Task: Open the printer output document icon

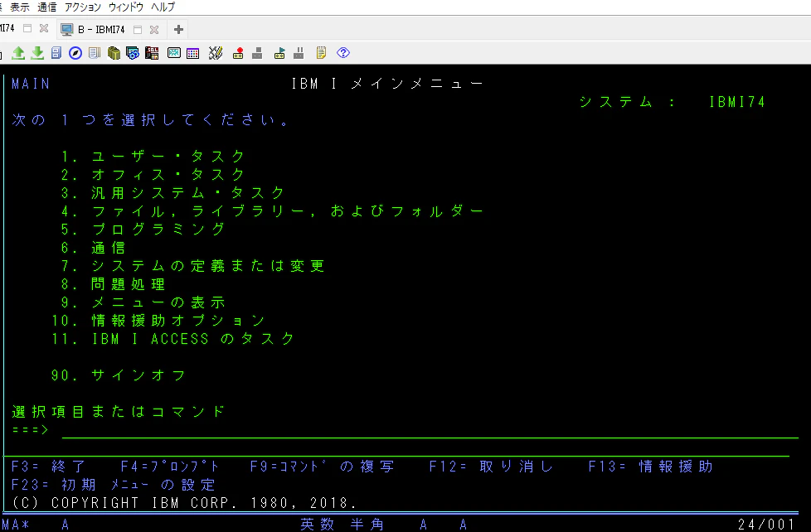Action: [x=95, y=53]
